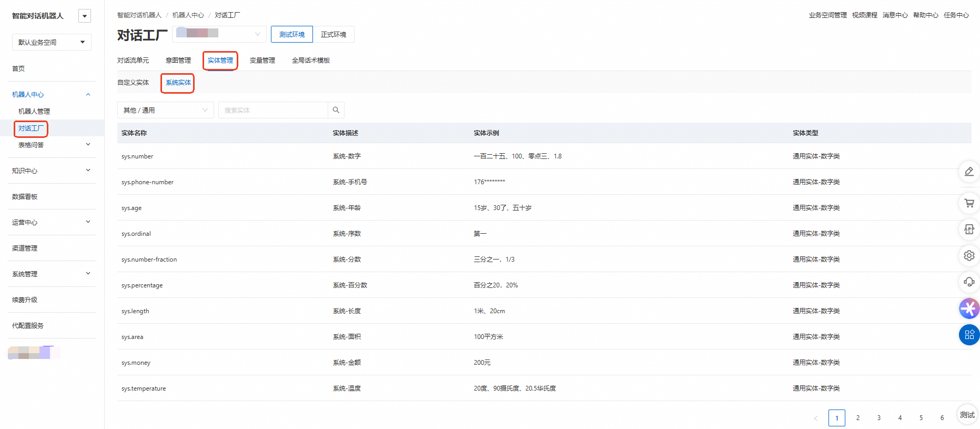Select sys.area entity name
This screenshot has height=429, width=980.
click(x=133, y=337)
